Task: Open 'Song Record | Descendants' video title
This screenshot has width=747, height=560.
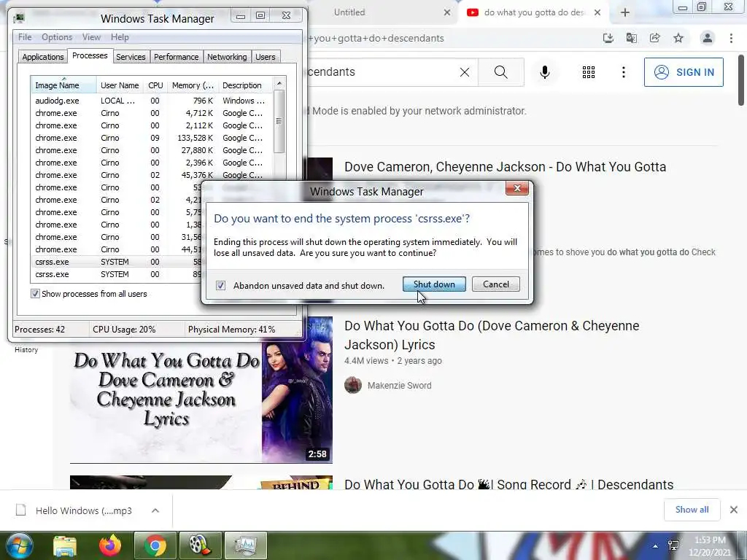Action: pyautogui.click(x=508, y=484)
